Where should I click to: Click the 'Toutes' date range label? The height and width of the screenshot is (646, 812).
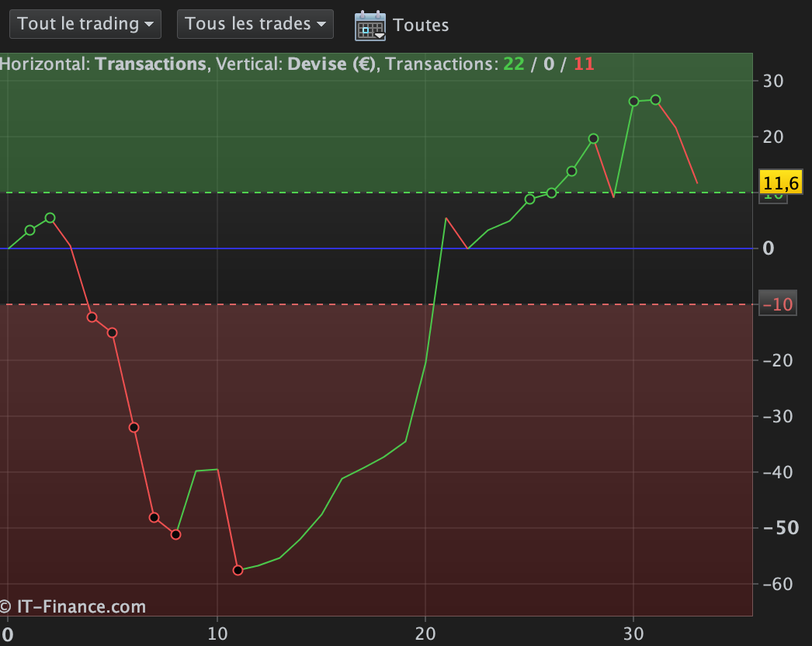(421, 26)
